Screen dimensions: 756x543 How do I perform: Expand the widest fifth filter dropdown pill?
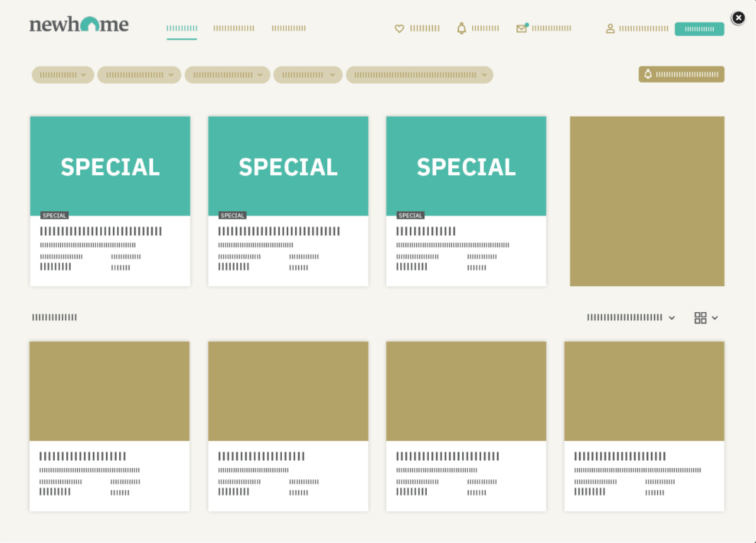click(x=419, y=75)
